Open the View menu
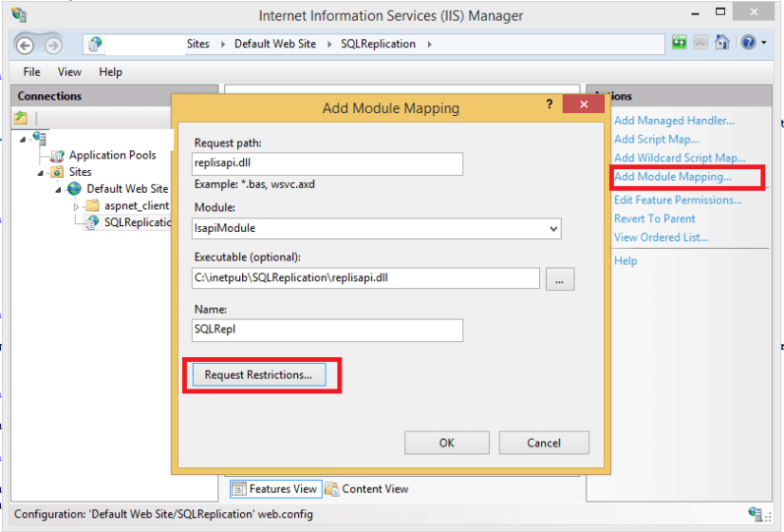 pos(69,72)
